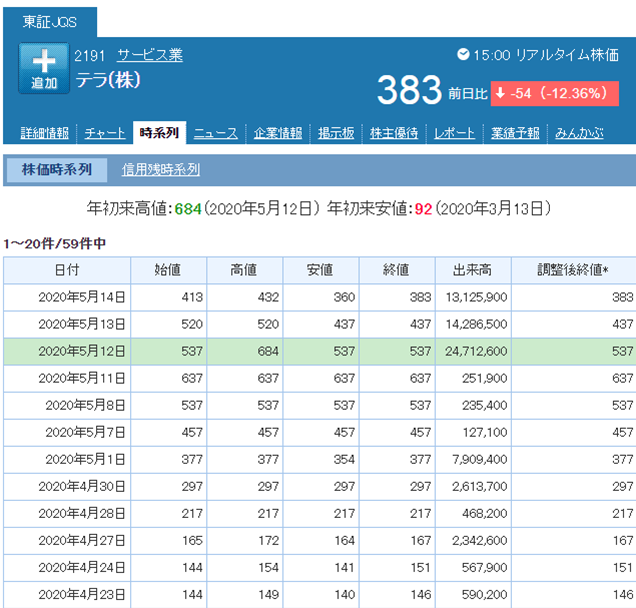
Task: Click the -54 (-12.36%) change badge
Action: tap(554, 94)
